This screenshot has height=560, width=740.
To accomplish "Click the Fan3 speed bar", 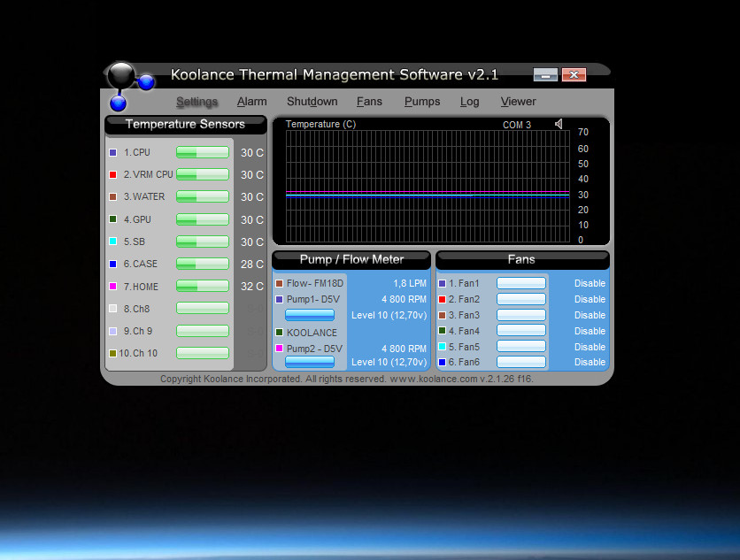I will pos(521,315).
